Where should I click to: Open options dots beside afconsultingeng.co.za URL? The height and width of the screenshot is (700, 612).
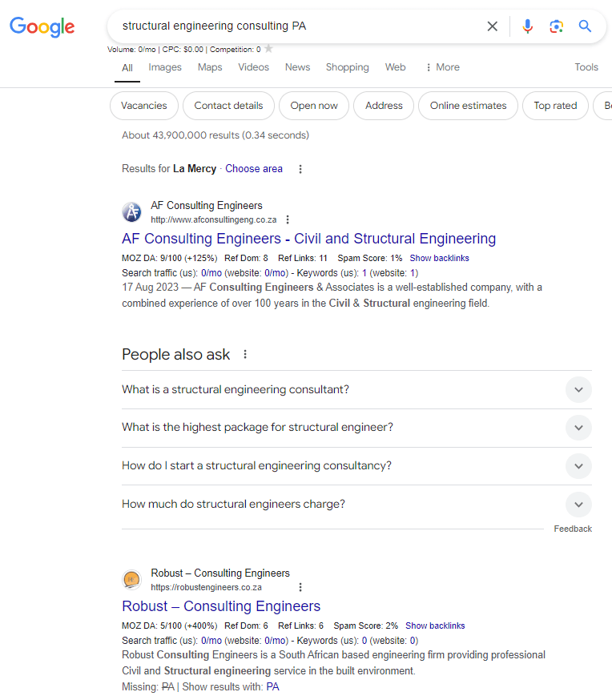click(288, 219)
